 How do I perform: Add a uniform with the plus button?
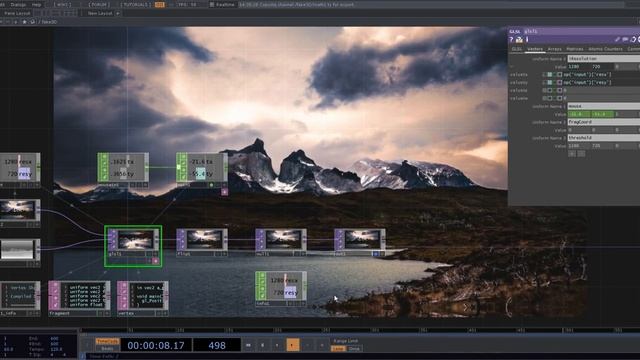click(572, 154)
